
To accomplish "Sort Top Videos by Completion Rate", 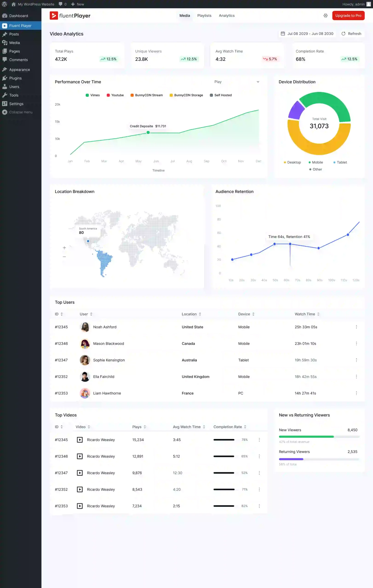I will coord(245,427).
